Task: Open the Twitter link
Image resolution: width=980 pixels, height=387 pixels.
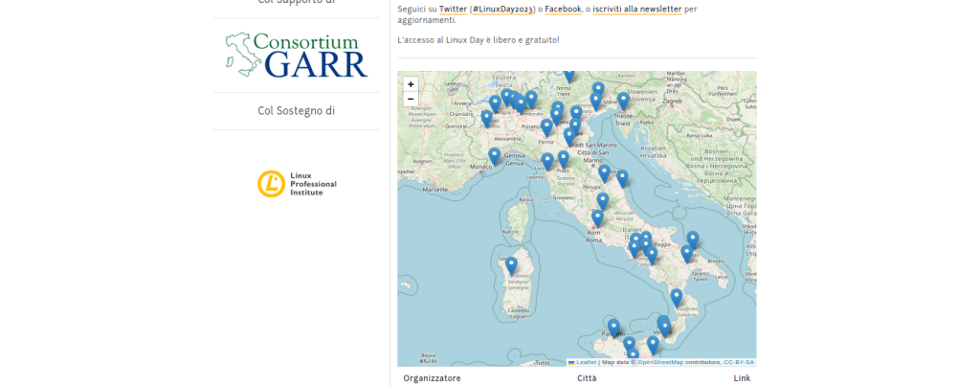Action: click(x=454, y=9)
